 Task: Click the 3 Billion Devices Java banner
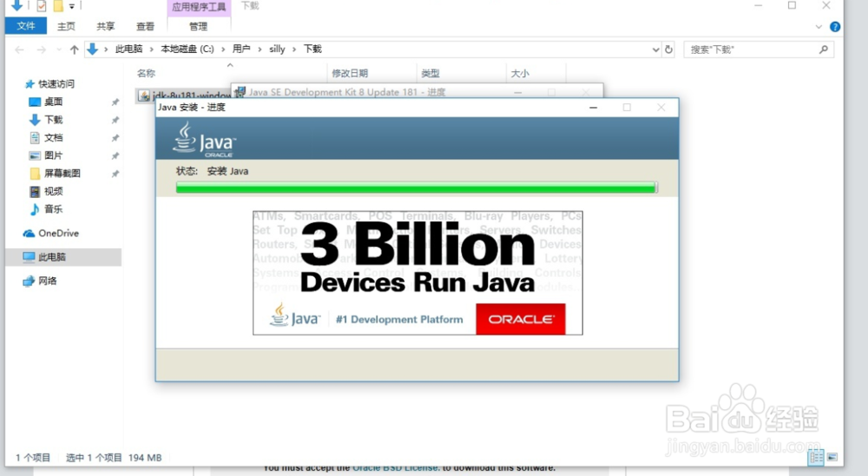coord(418,273)
